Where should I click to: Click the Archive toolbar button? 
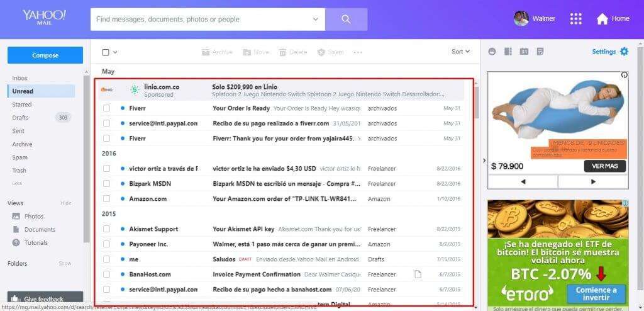click(217, 52)
